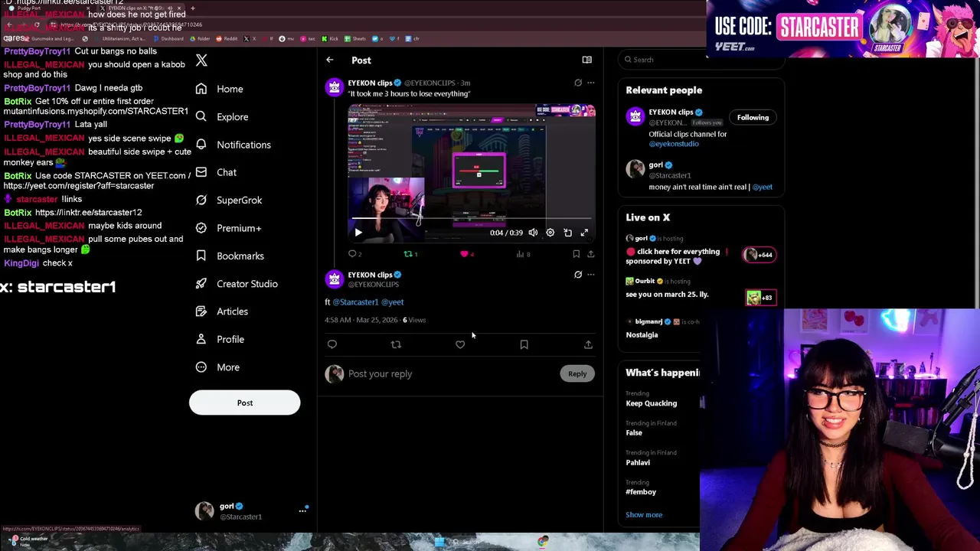The image size is (980, 551).
Task: Click the white Post button
Action: tap(245, 403)
